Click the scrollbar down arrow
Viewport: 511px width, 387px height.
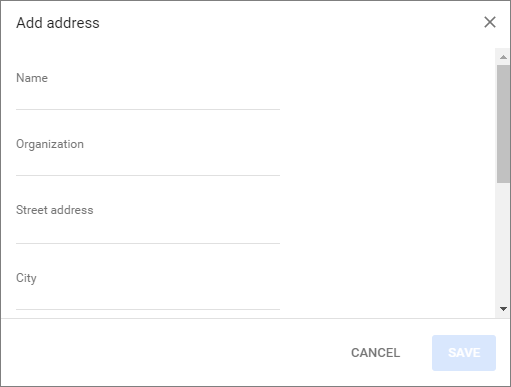[503, 309]
